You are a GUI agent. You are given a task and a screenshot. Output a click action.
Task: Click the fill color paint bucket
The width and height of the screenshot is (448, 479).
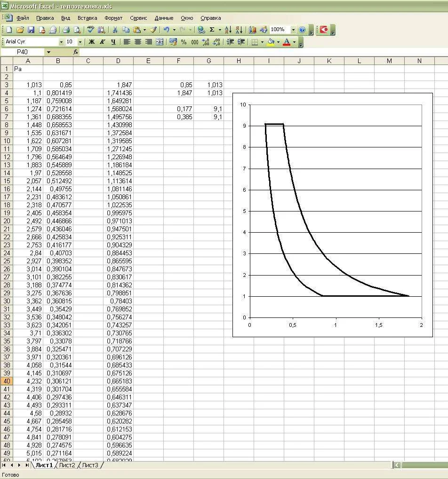click(271, 42)
